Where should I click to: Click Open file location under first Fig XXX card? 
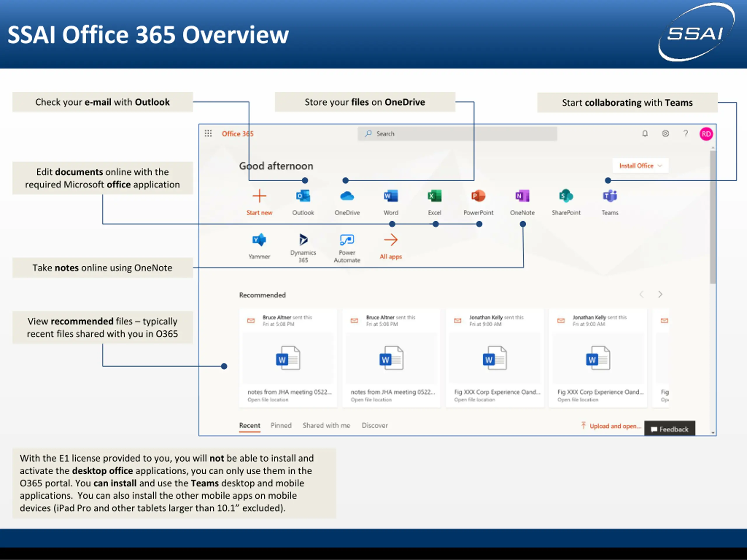pos(474,400)
